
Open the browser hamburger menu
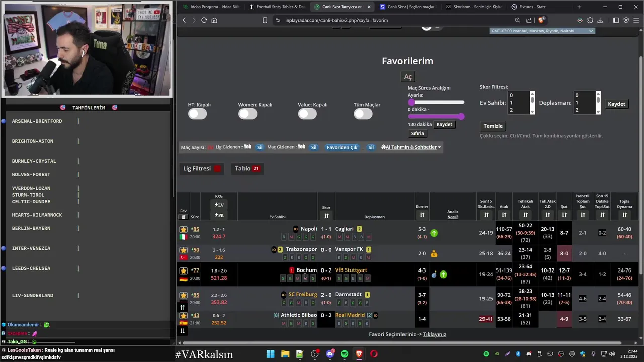636,20
